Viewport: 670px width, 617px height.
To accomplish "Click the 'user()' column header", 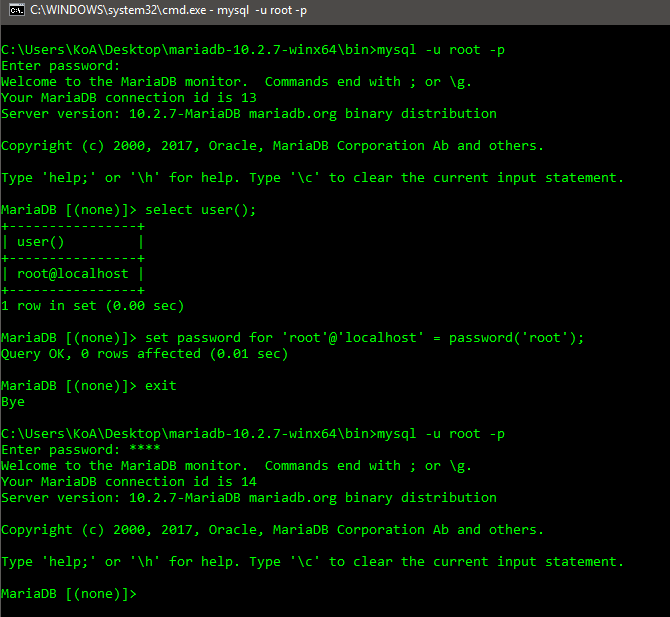I will tap(41, 242).
